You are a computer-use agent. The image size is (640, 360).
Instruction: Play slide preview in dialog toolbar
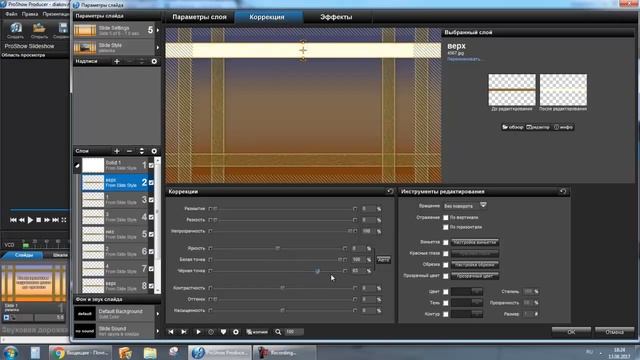pyautogui.click(x=198, y=332)
